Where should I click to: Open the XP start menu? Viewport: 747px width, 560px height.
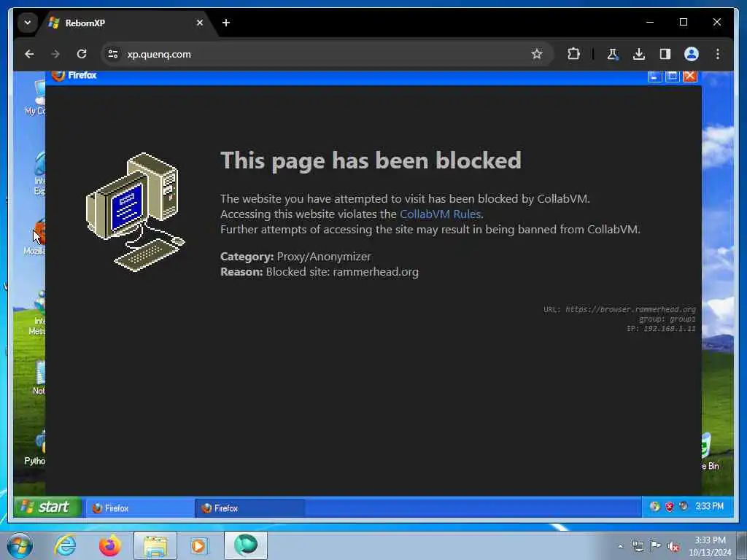tap(47, 507)
